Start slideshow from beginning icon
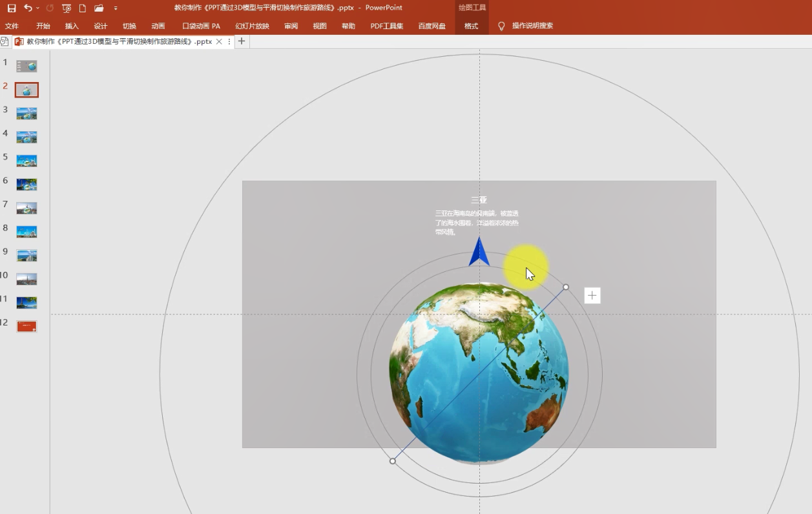The image size is (812, 514). pyautogui.click(x=67, y=8)
